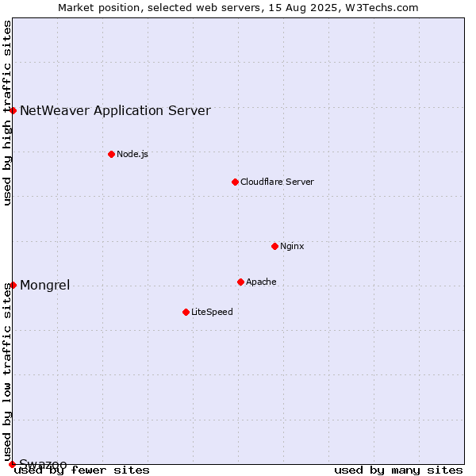Click the 'used by fewer sites' axis label

[82, 470]
